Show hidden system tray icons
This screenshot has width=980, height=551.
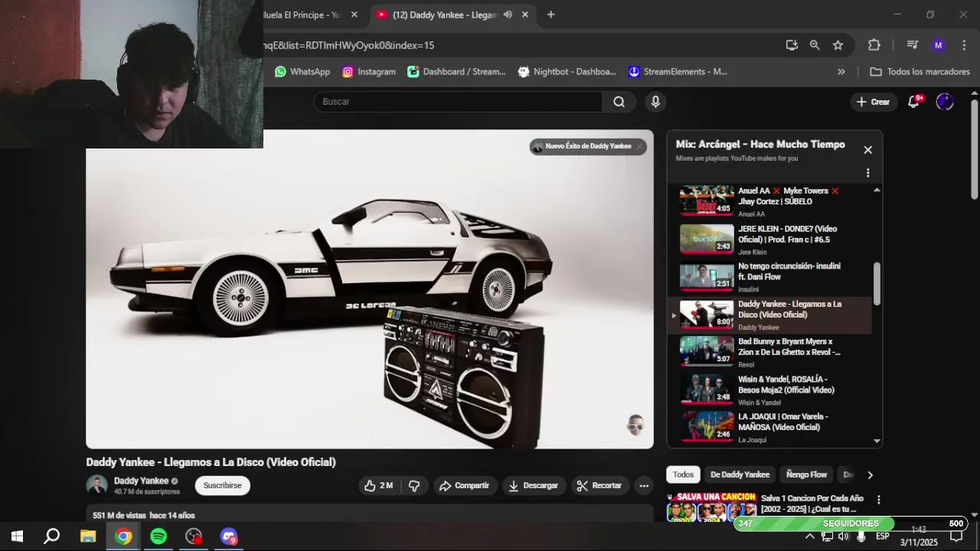pyautogui.click(x=809, y=536)
